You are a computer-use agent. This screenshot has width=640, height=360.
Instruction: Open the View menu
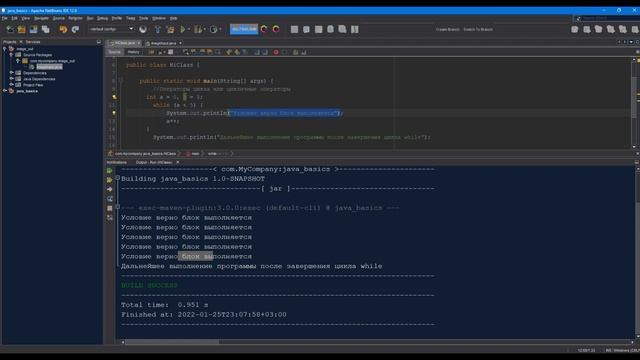point(25,18)
